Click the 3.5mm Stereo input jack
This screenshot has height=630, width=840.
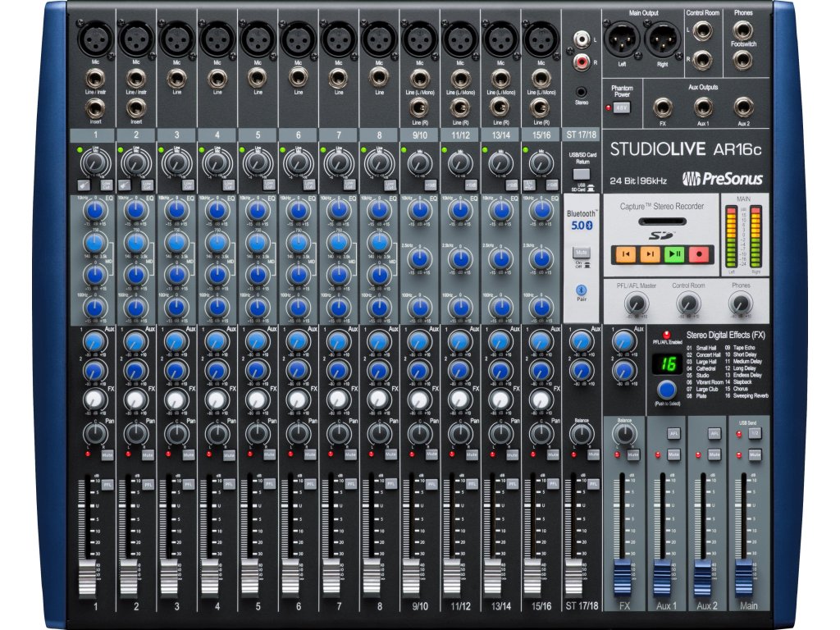tap(582, 92)
